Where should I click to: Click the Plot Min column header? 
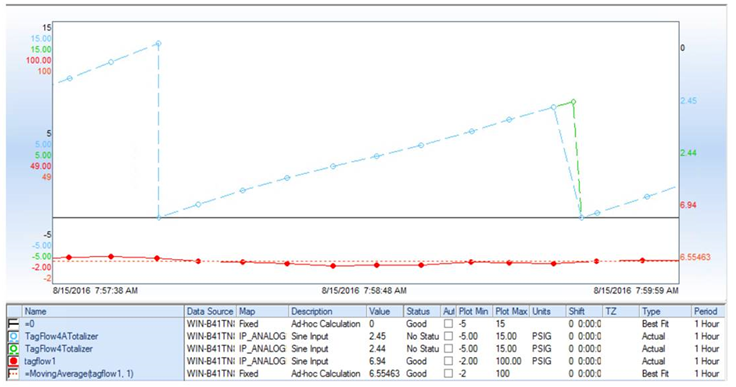pyautogui.click(x=474, y=311)
